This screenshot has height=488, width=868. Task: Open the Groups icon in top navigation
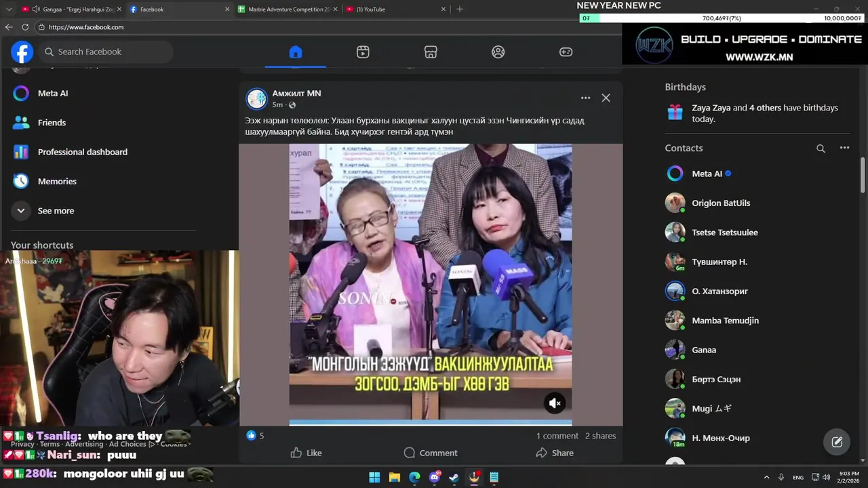click(x=498, y=52)
